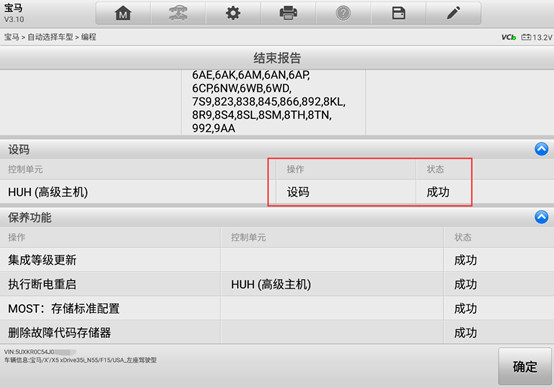Tap the battery voltage 13.2V indicator
The height and width of the screenshot is (388, 554).
click(x=536, y=37)
